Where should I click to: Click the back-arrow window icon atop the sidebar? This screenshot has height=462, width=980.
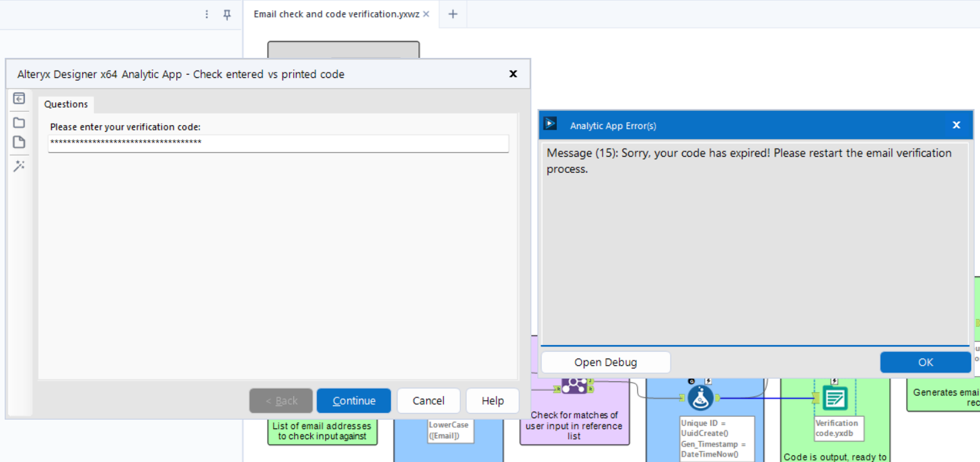pyautogui.click(x=19, y=98)
